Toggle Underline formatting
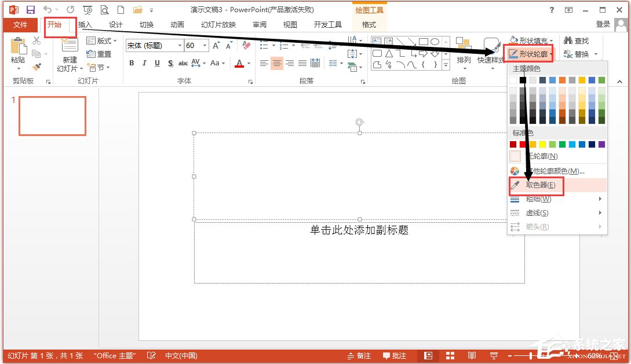 [158, 63]
